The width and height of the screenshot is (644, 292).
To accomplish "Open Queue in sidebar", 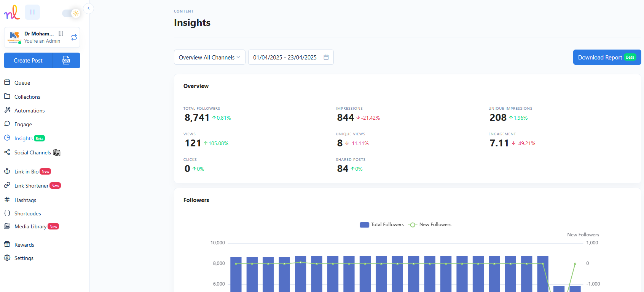I will click(22, 83).
